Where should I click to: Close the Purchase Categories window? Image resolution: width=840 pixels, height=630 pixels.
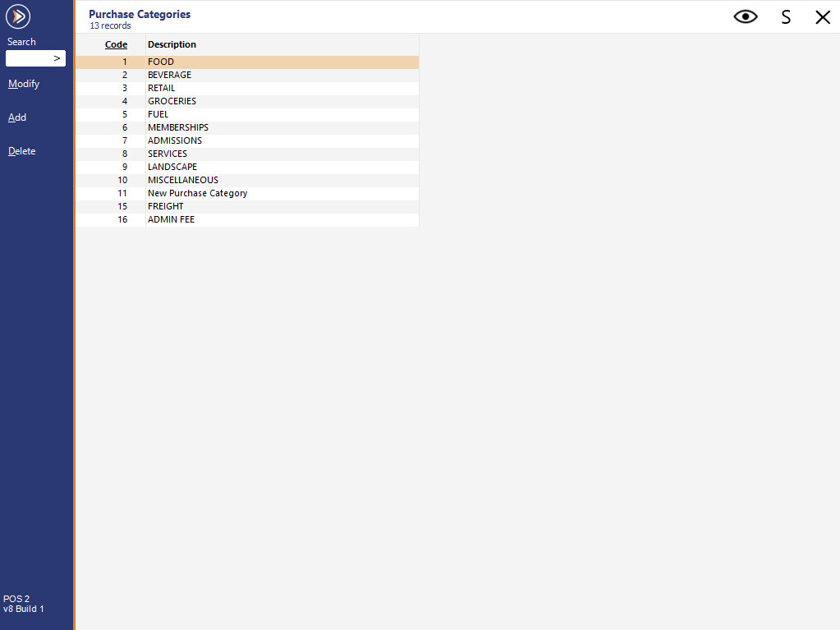(823, 16)
